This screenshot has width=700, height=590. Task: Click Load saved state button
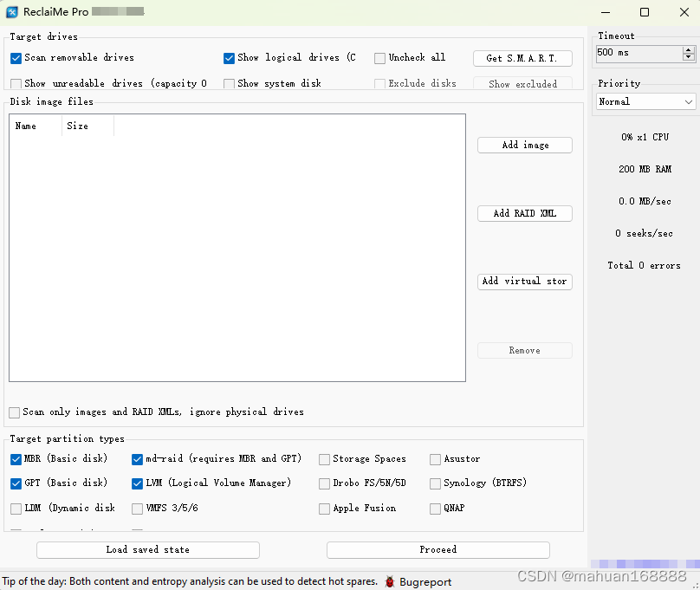click(148, 550)
